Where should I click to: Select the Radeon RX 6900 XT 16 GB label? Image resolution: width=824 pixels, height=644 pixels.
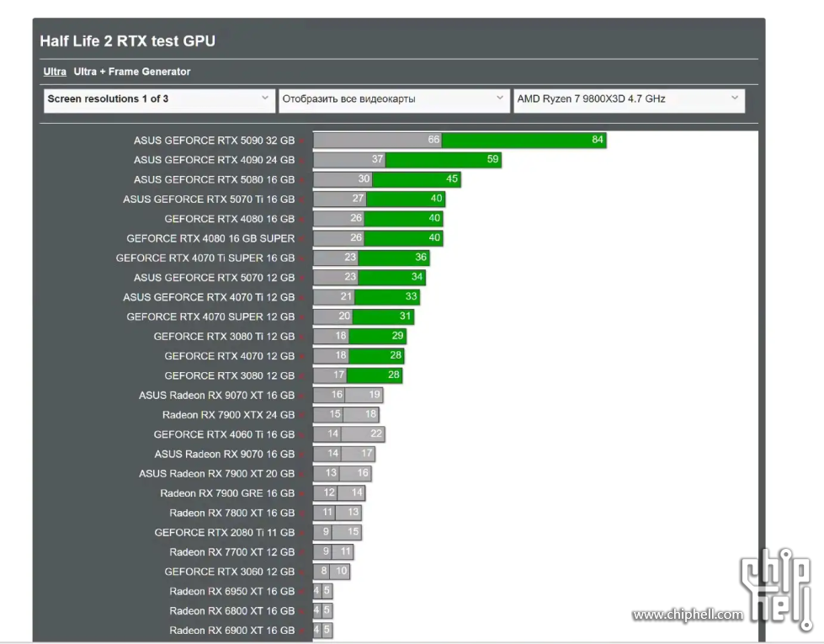[x=232, y=631]
